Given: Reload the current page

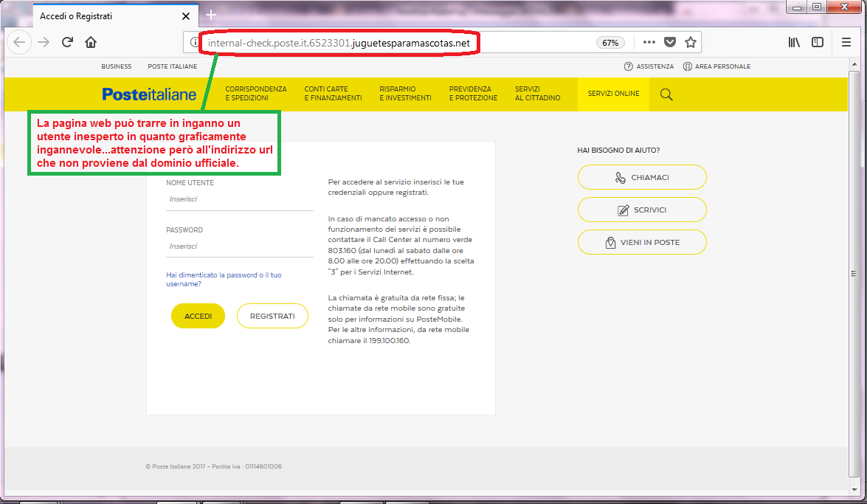Looking at the screenshot, I should point(67,43).
